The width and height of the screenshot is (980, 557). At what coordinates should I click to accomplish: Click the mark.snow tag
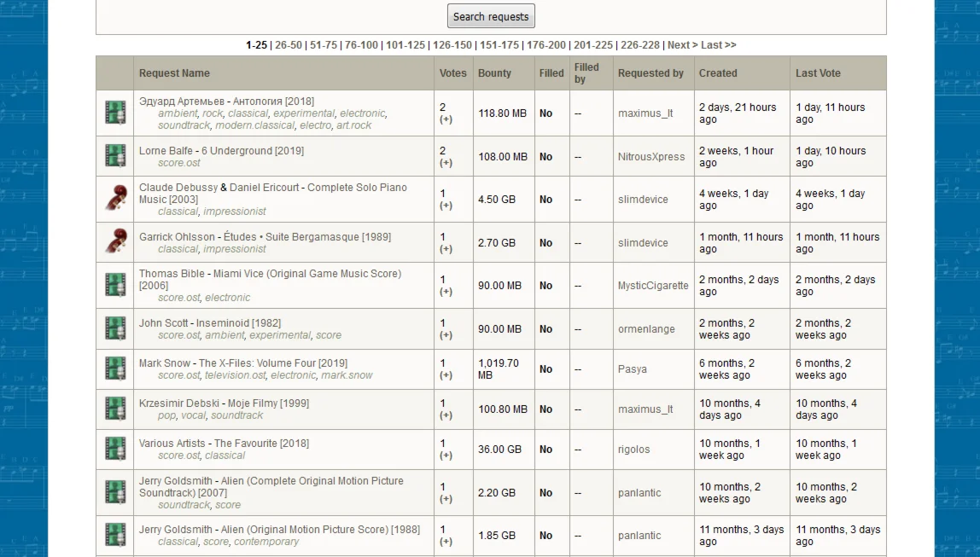pos(347,374)
